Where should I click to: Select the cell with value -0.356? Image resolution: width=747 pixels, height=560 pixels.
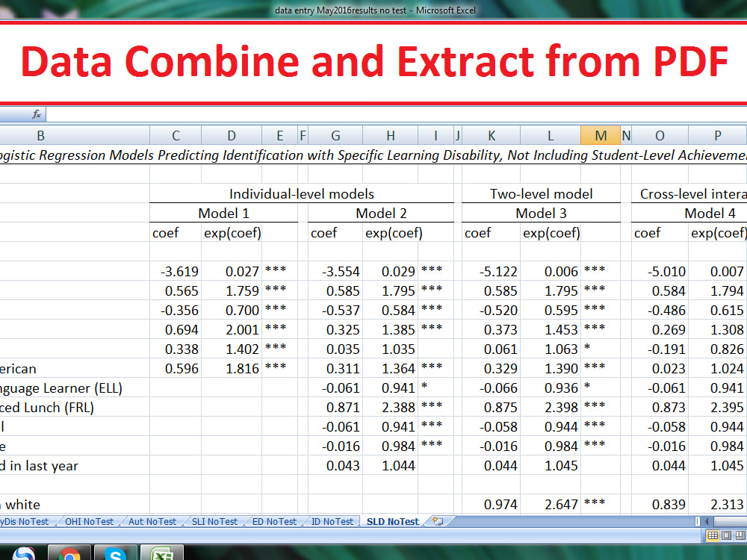[x=176, y=311]
